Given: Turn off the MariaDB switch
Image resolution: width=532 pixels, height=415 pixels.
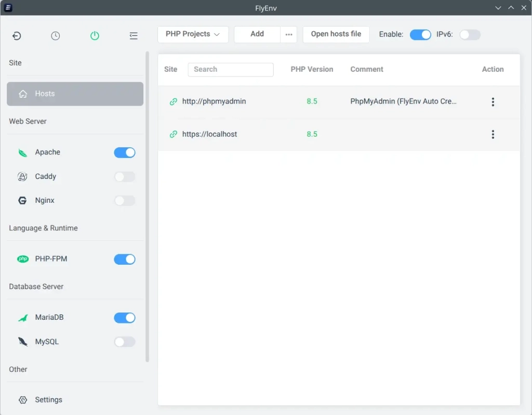Looking at the screenshot, I should point(125,318).
